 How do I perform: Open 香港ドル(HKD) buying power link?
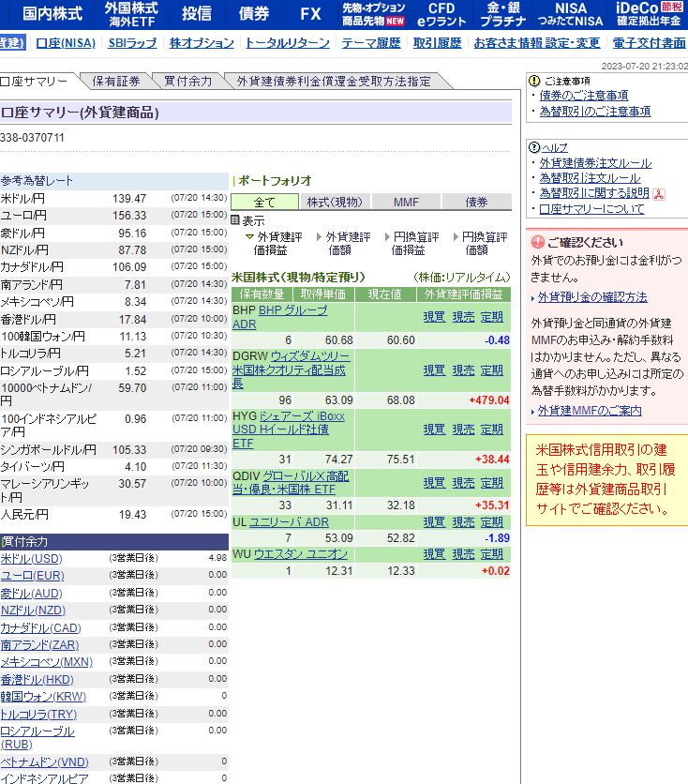point(37,680)
